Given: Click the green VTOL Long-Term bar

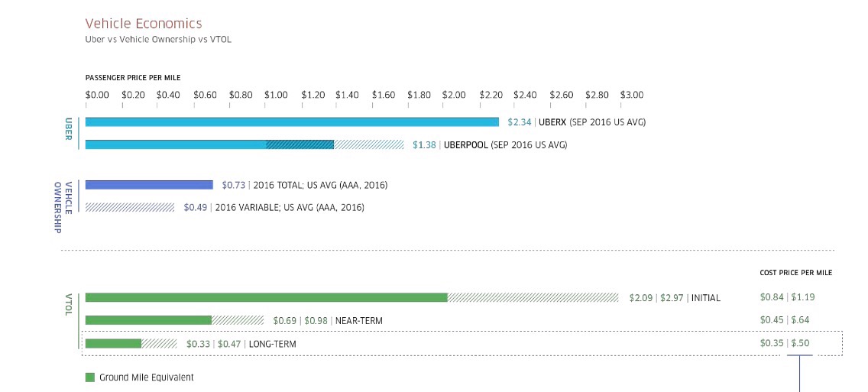Looking at the screenshot, I should [x=113, y=344].
